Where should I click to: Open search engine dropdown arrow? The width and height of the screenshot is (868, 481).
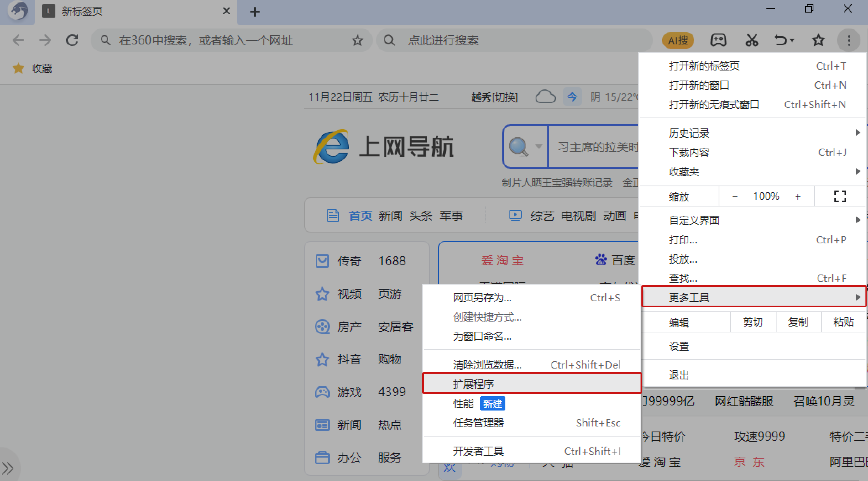point(539,146)
